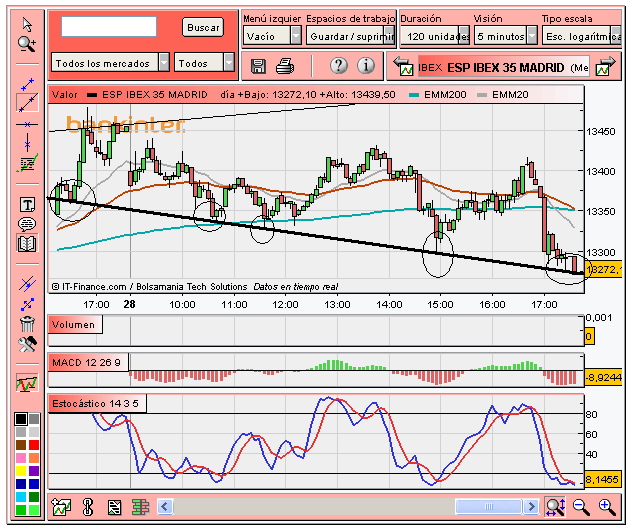Select the Fibonacci retracement tool
Image resolution: width=632 pixels, height=528 pixels.
tap(27, 163)
